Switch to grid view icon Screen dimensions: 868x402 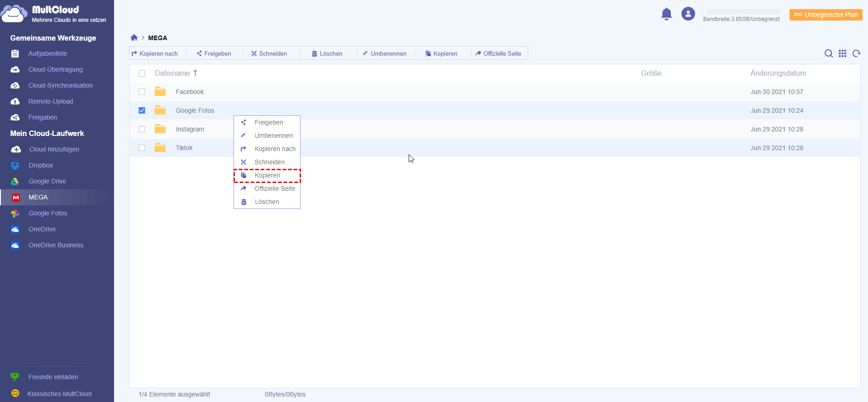point(842,53)
